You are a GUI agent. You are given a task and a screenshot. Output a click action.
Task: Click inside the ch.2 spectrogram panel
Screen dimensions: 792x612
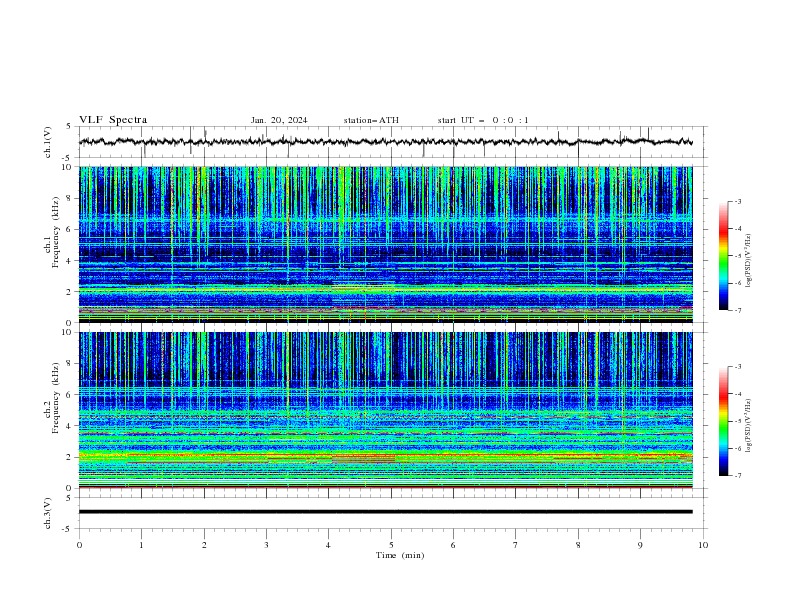coord(385,410)
